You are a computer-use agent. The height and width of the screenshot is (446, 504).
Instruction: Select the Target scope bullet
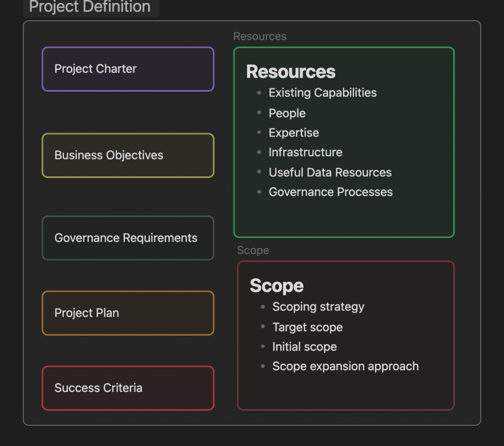[307, 327]
